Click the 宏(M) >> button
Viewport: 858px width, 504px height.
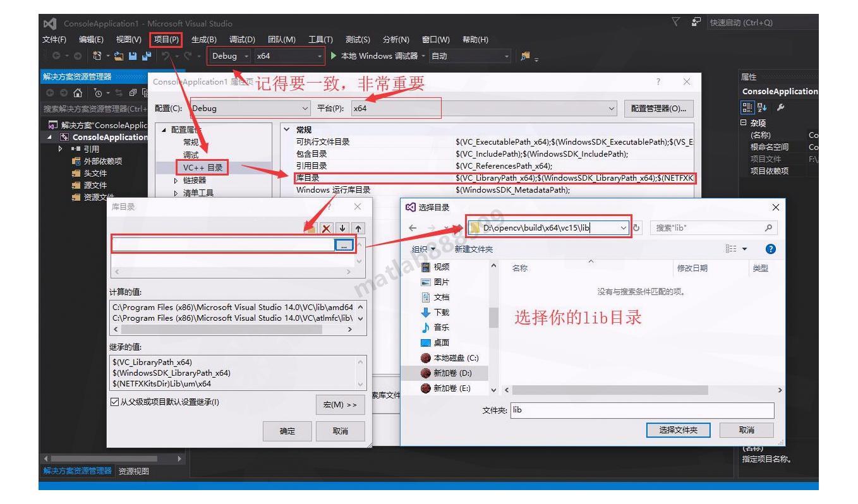point(340,404)
